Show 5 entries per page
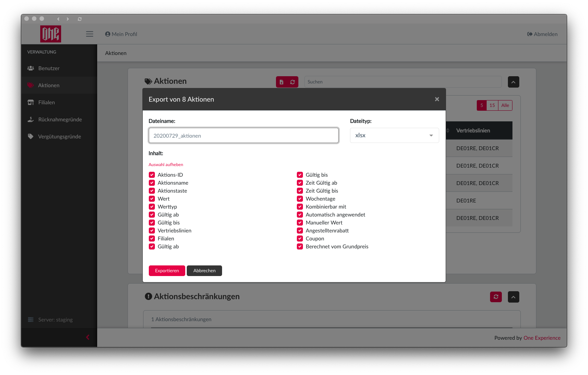 [x=482, y=105]
